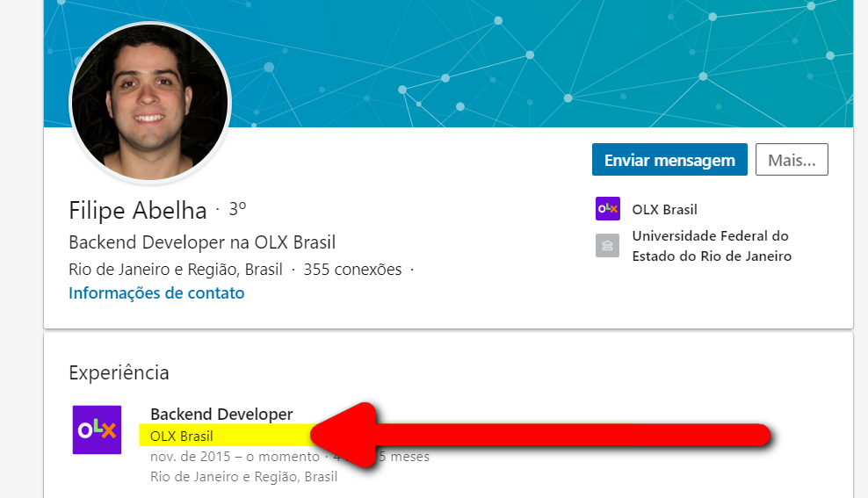Click the Enviar mensagem button
This screenshot has height=498, width=868.
669,160
